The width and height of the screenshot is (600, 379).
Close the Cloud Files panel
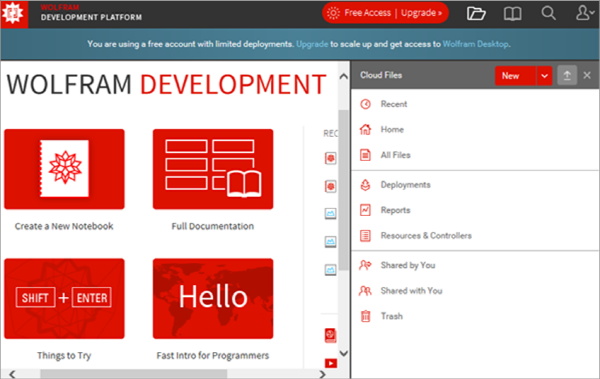point(587,75)
